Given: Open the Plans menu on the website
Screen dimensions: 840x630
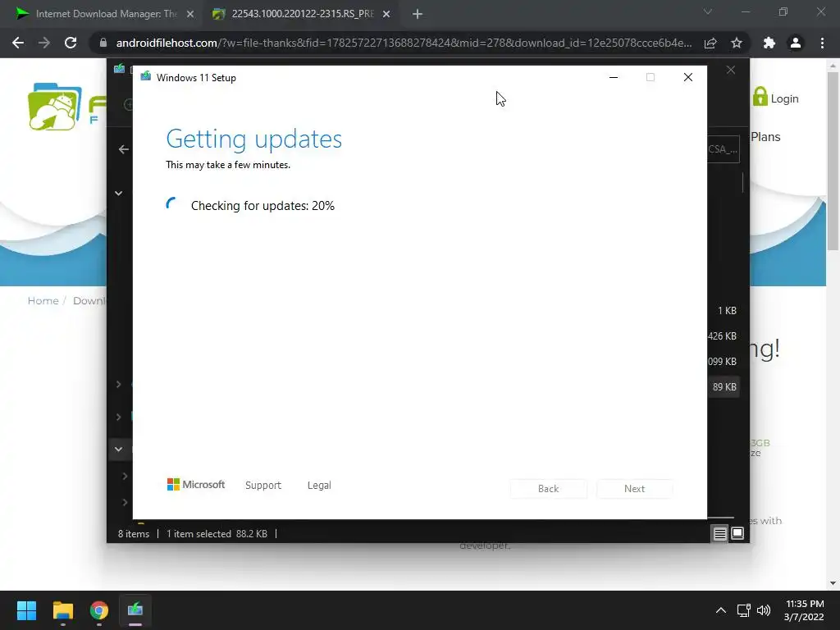Looking at the screenshot, I should [x=765, y=137].
